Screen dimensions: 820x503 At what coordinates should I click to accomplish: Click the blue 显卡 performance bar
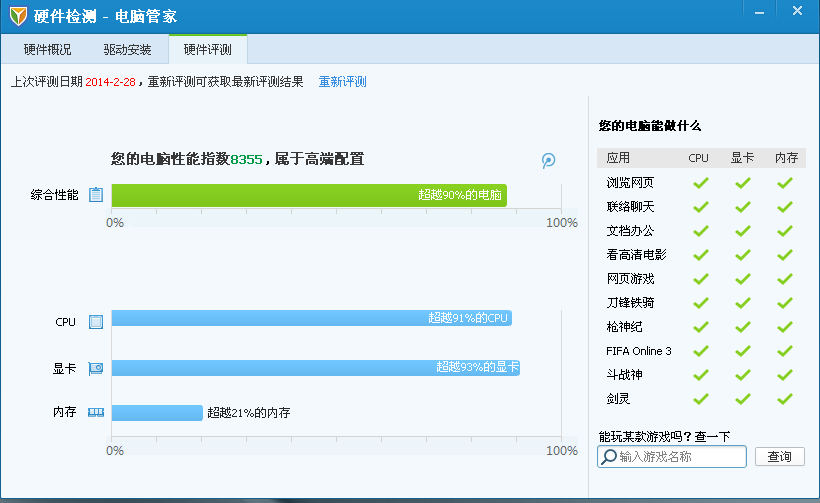pyautogui.click(x=315, y=368)
